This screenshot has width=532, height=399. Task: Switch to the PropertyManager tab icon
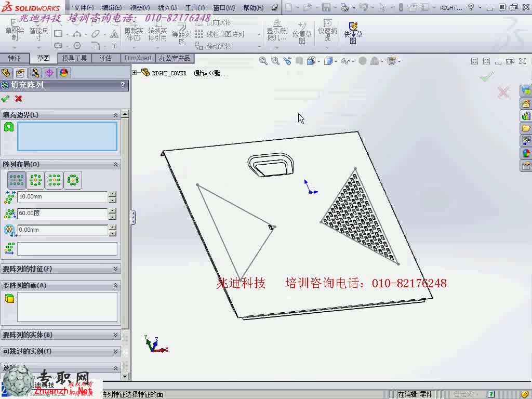coord(20,73)
